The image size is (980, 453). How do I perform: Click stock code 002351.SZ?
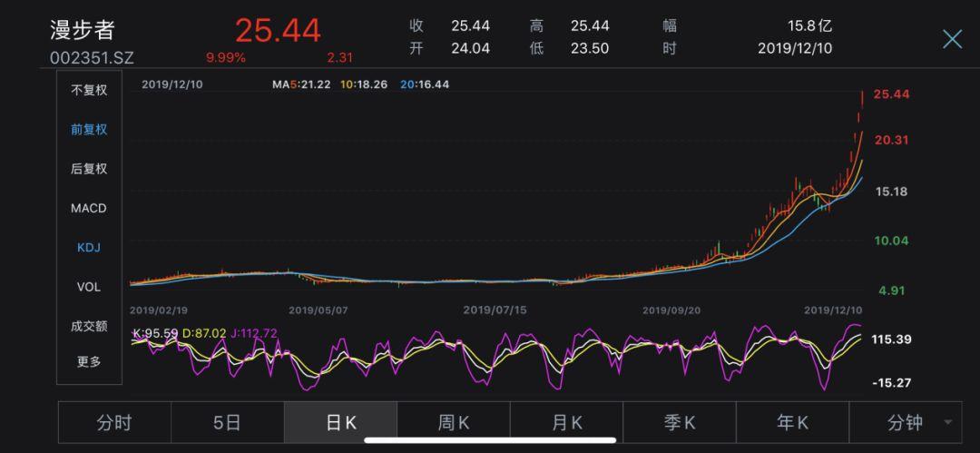92,57
